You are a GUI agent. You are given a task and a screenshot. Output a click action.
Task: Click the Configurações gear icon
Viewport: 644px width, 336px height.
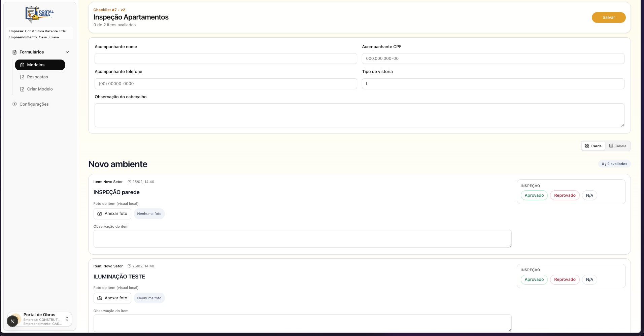coord(14,104)
